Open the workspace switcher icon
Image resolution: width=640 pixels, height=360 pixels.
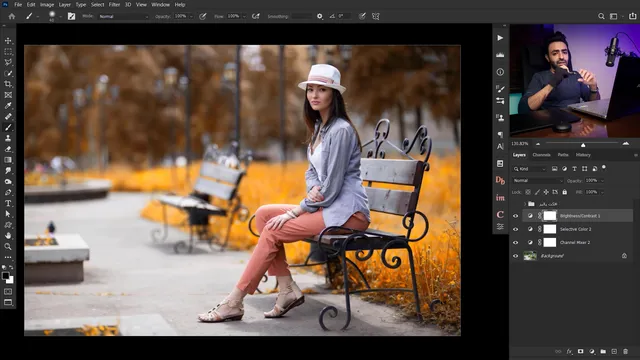coord(613,16)
